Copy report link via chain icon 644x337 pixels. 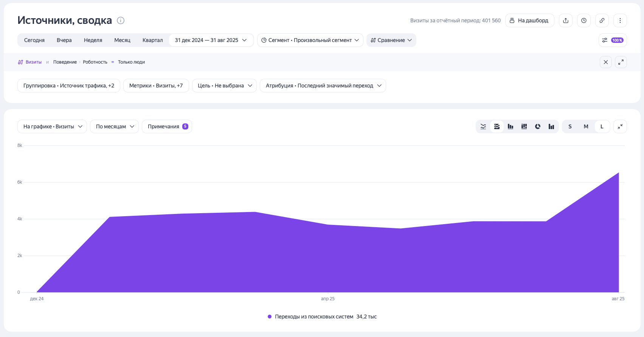pos(602,20)
